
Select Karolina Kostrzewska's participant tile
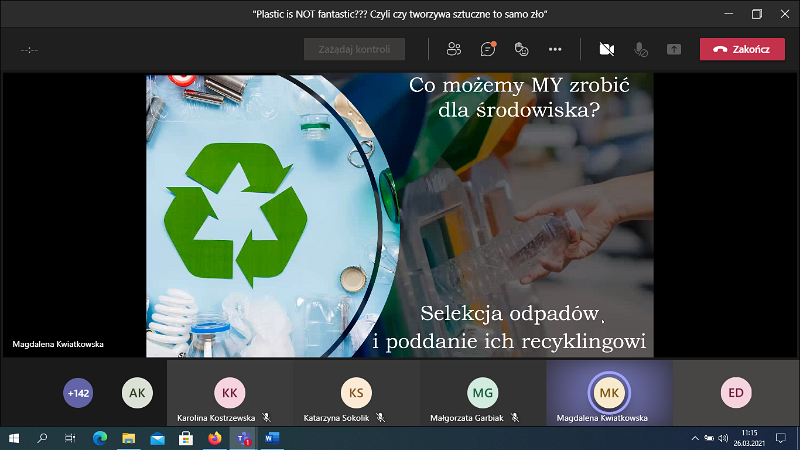(x=230, y=393)
